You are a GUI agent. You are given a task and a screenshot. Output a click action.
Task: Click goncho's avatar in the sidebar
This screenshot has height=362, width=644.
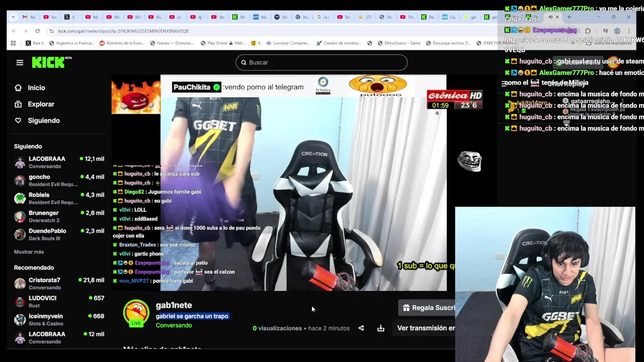tap(20, 180)
